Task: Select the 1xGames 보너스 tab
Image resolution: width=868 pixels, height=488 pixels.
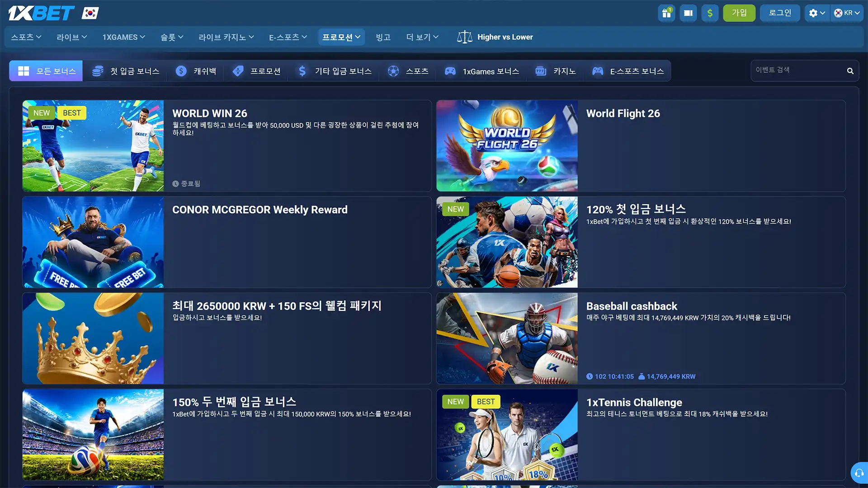Action: coord(482,71)
